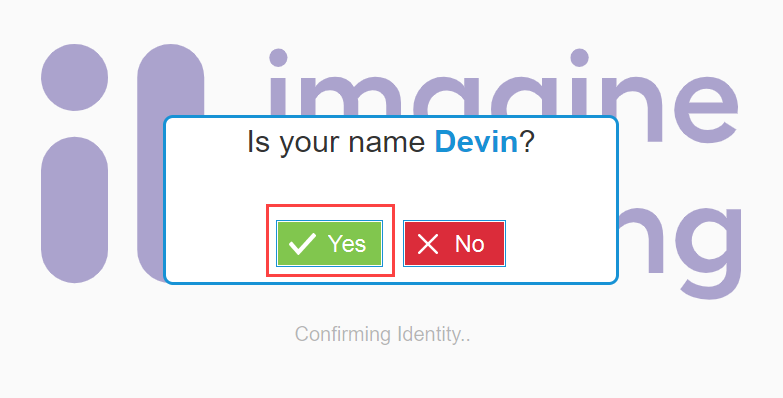Click the word "No" label text

tap(469, 244)
